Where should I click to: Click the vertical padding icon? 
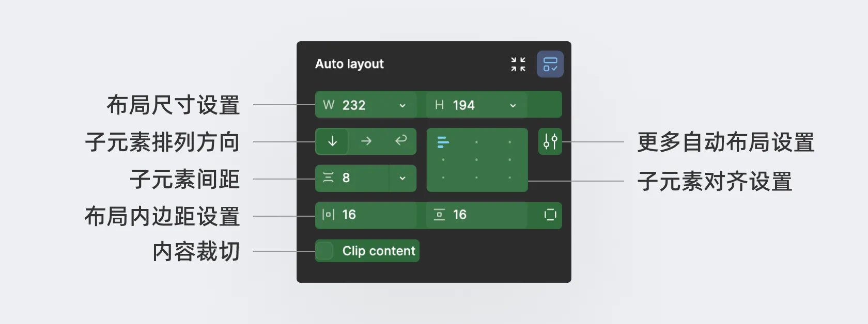pos(439,215)
